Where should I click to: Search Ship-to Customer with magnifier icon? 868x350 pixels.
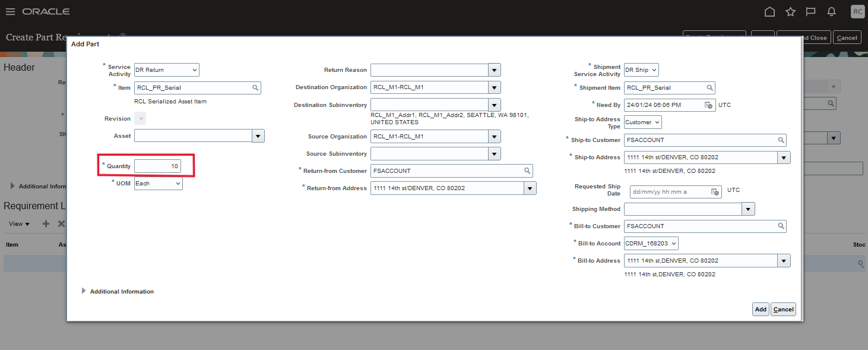click(x=781, y=140)
